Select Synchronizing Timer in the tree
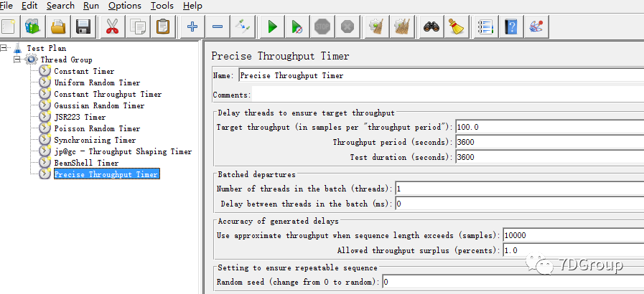The width and height of the screenshot is (644, 294). click(x=95, y=141)
